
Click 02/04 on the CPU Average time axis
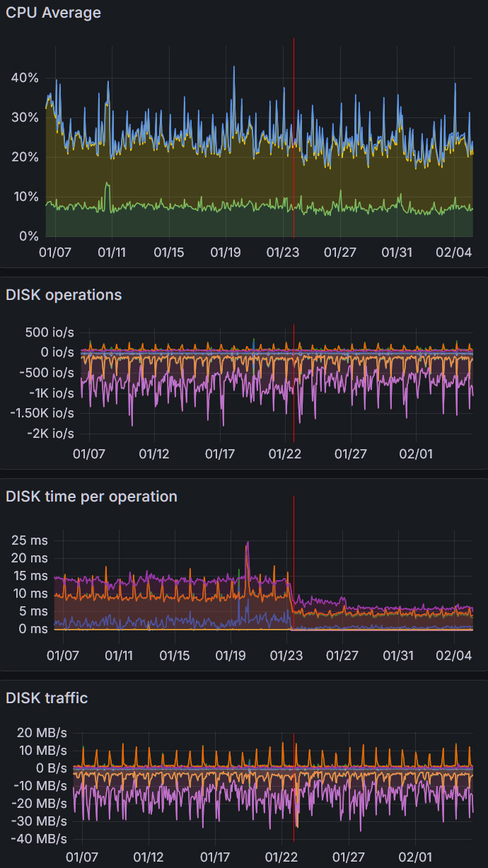454,252
